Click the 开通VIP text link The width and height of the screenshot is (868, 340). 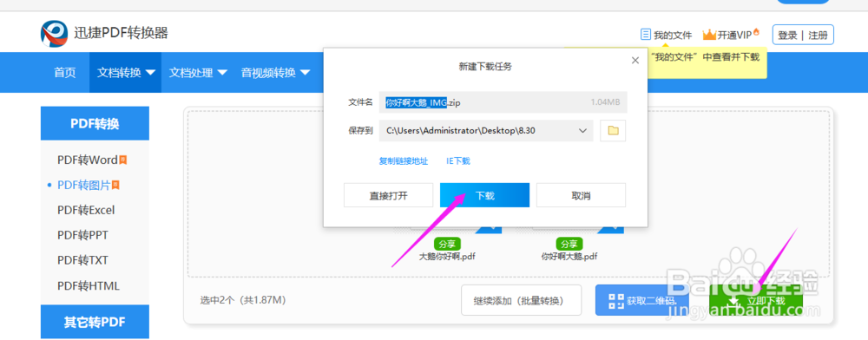pos(734,35)
